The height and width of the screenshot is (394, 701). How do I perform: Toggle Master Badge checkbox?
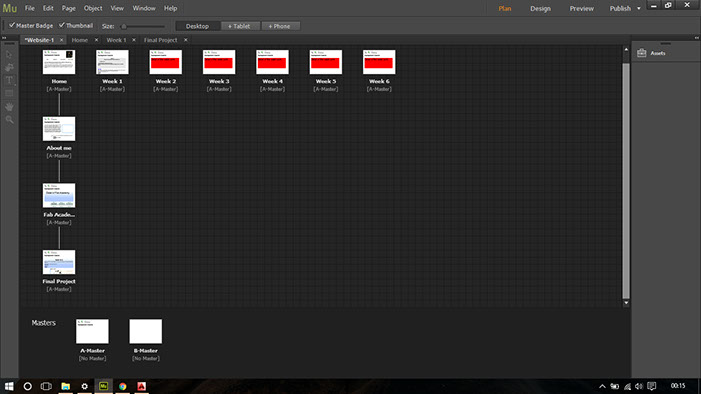pos(12,25)
